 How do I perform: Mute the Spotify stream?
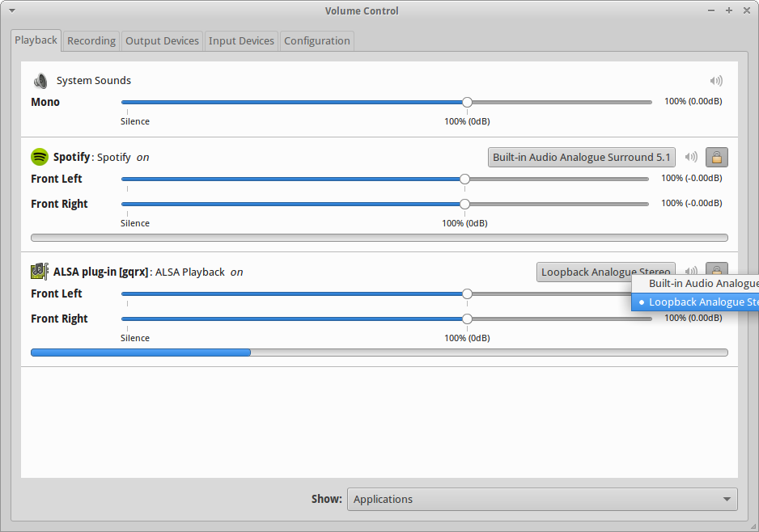(691, 157)
